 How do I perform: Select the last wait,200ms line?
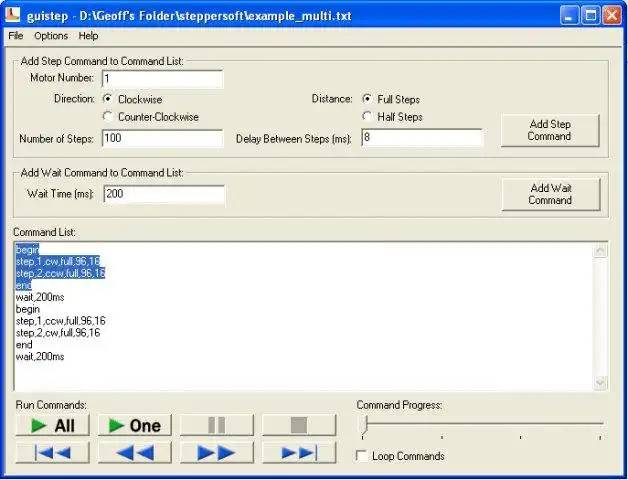[x=40, y=357]
